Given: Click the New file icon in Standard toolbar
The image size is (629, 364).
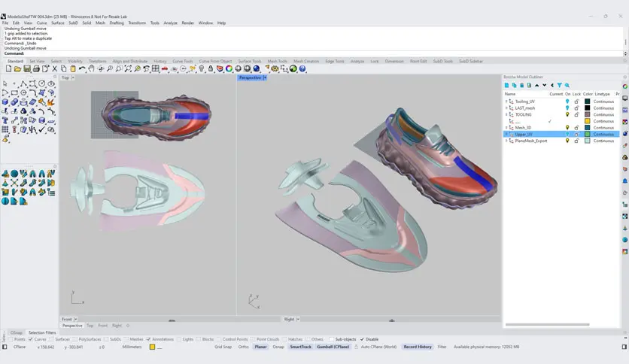Looking at the screenshot, I should [8, 68].
